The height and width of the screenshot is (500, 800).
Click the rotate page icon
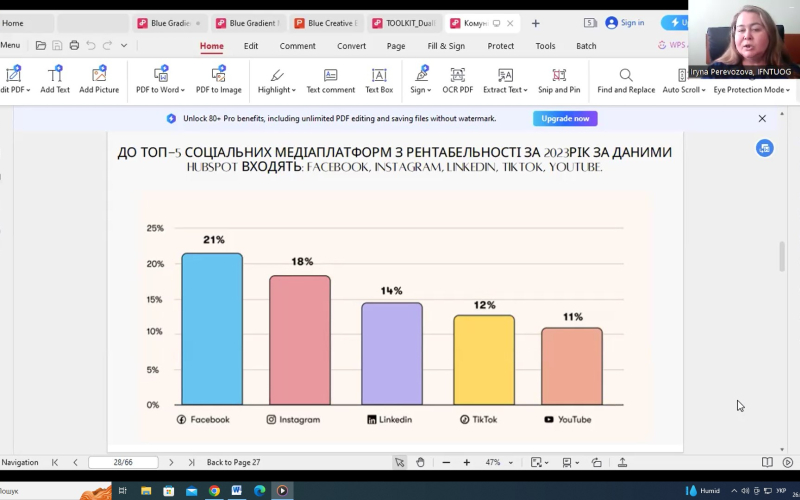(x=596, y=462)
